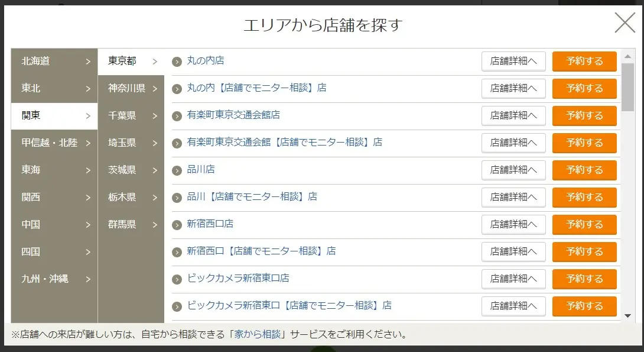The image size is (644, 352).
Task: Expand the 九州・沖縄 region
Action: pos(54,279)
